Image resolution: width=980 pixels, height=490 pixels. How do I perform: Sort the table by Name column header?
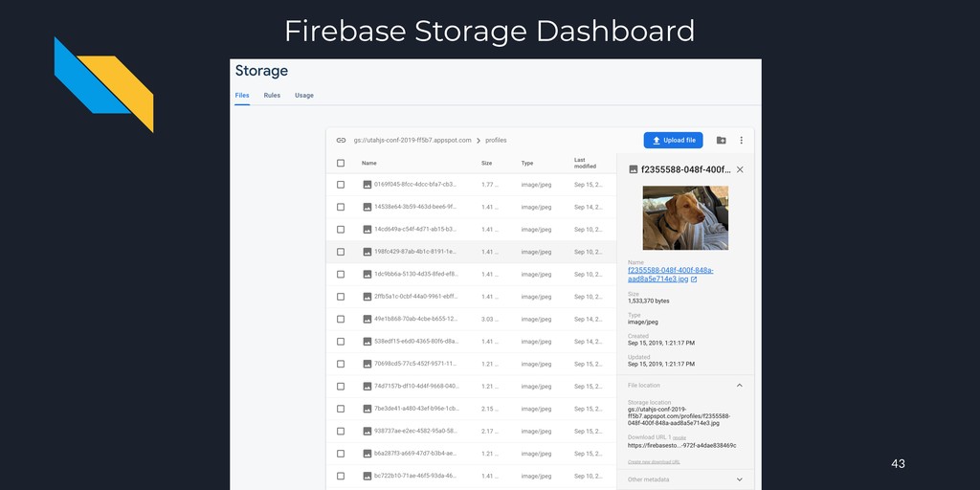pyautogui.click(x=368, y=163)
